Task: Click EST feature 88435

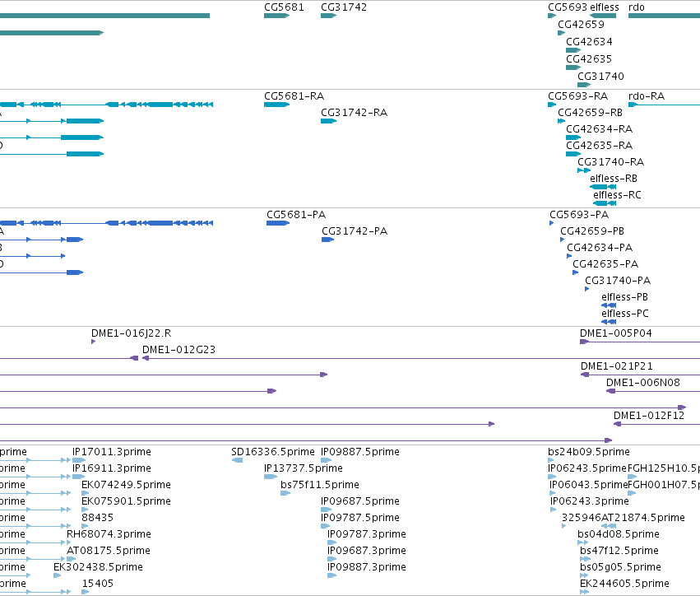Action: point(86,526)
